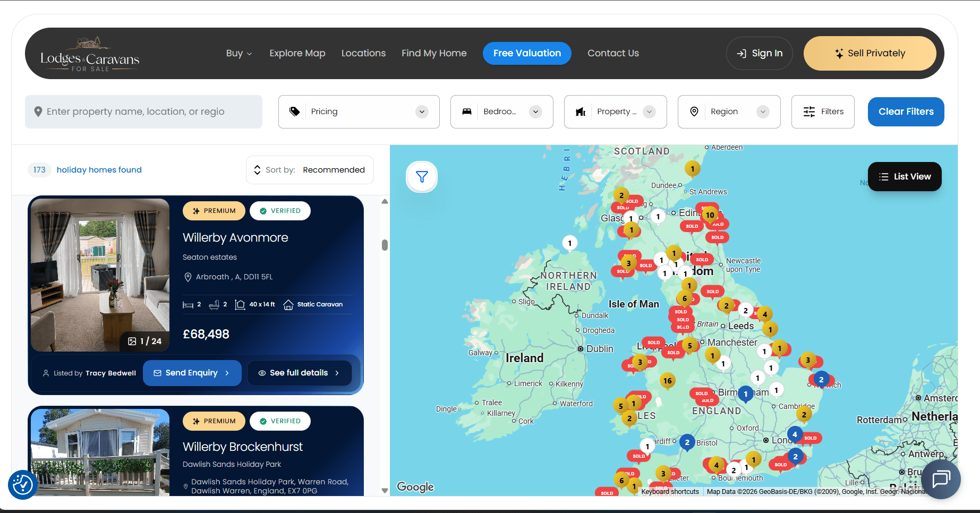Focus the property name or location search field
The width and height of the screenshot is (980, 513).
(143, 112)
